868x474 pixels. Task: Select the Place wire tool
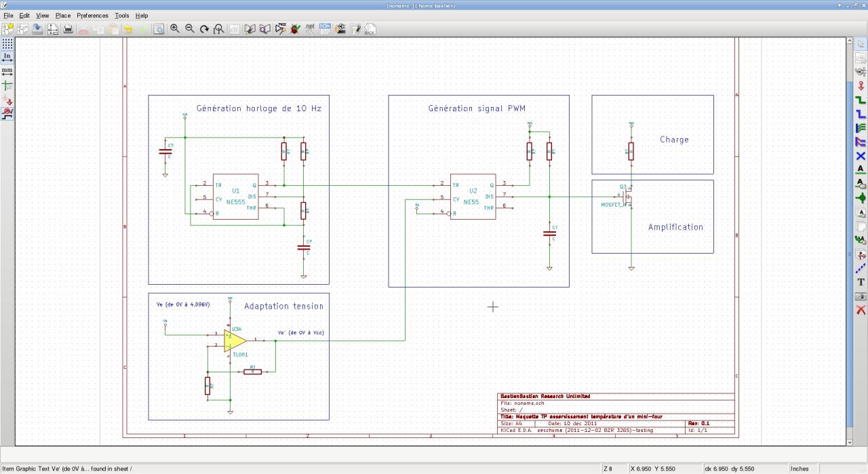861,100
